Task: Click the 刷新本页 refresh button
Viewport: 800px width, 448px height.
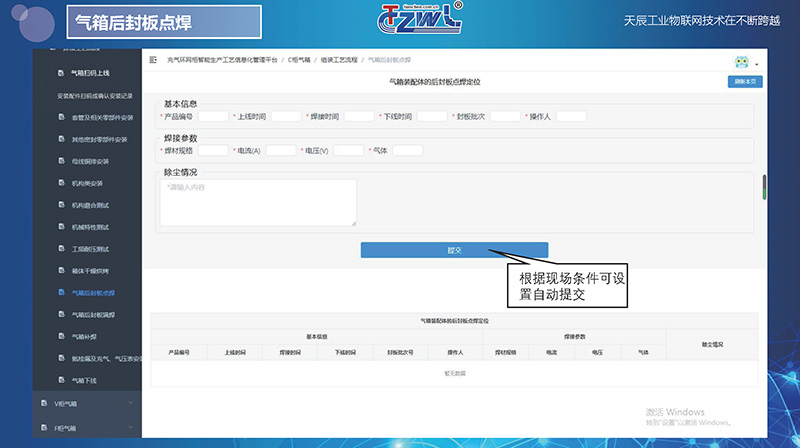Action: click(x=745, y=82)
